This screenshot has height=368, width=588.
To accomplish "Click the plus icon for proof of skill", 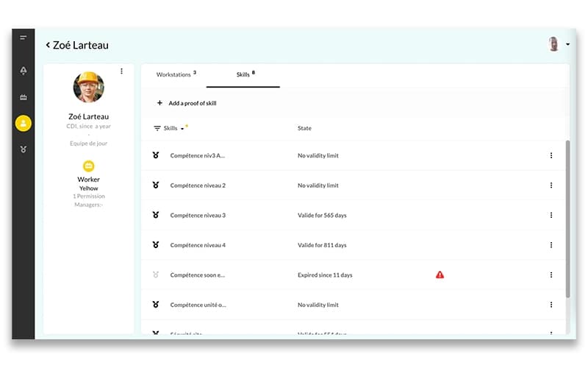I will [159, 103].
